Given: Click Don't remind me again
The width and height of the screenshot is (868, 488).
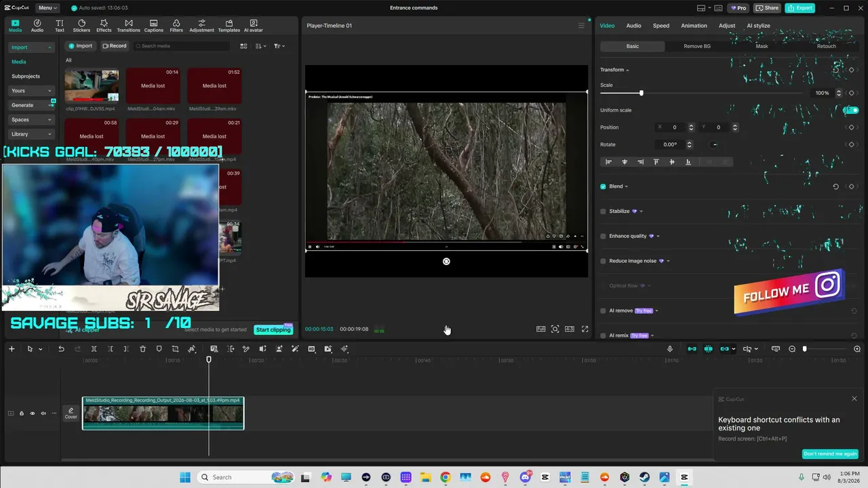Looking at the screenshot, I should [830, 454].
